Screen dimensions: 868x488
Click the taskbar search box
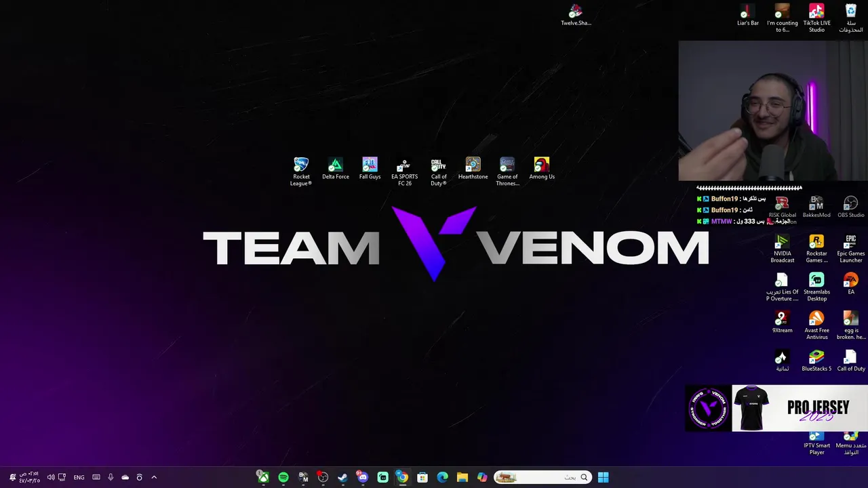pos(542,477)
